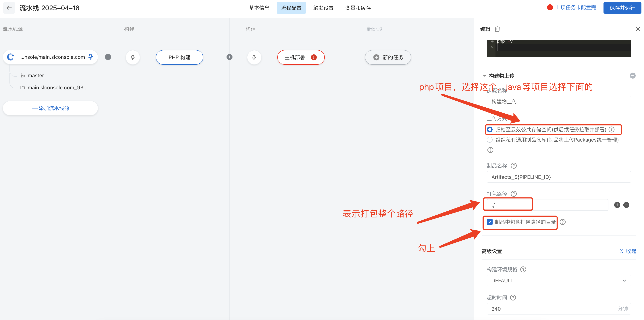The height and width of the screenshot is (320, 644).
Task: Show help icon below 组织私有通用制品仓库 option
Action: click(490, 150)
